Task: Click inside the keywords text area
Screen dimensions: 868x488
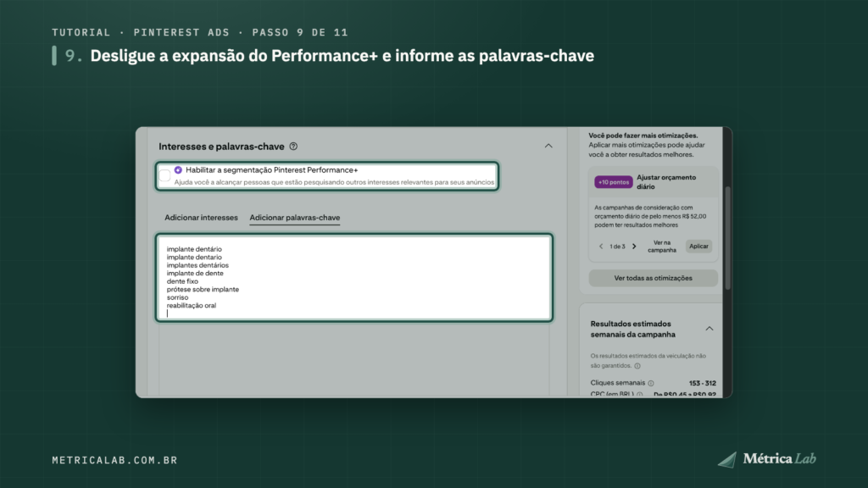Action: [354, 278]
